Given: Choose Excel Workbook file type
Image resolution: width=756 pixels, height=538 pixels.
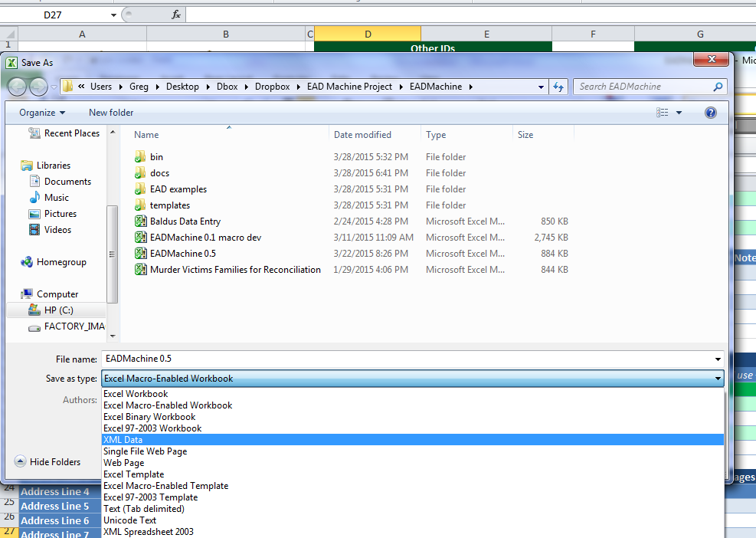Looking at the screenshot, I should tap(413, 394).
